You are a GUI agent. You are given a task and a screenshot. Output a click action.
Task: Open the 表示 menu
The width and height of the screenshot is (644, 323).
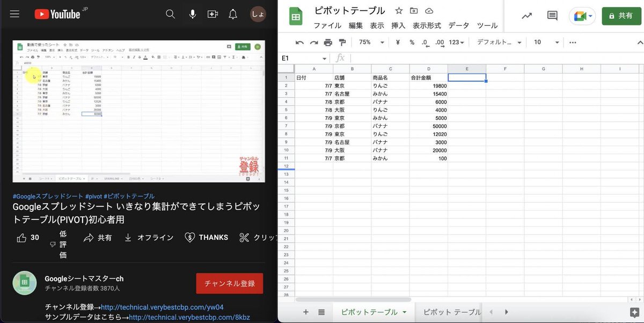(377, 25)
